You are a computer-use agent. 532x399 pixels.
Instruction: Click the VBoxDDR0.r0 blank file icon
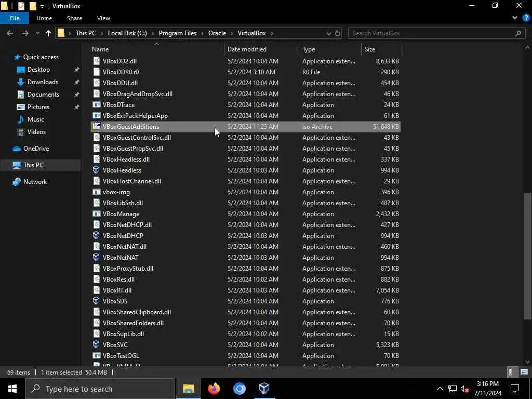97,72
